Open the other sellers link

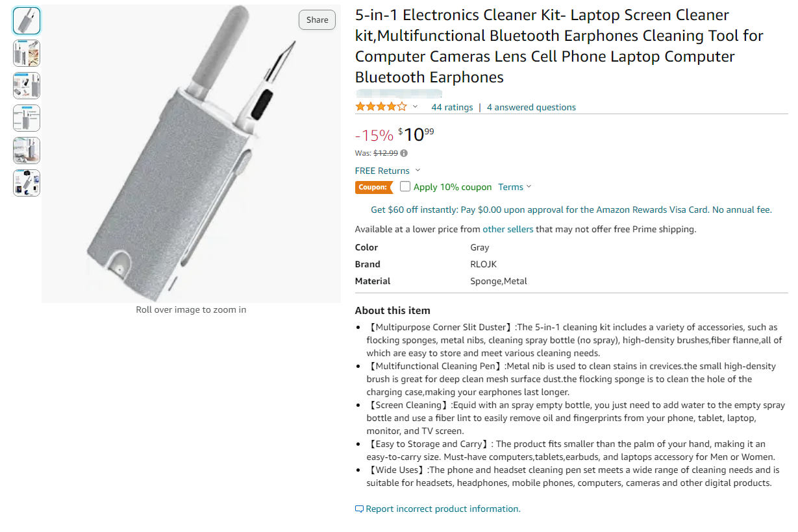508,229
